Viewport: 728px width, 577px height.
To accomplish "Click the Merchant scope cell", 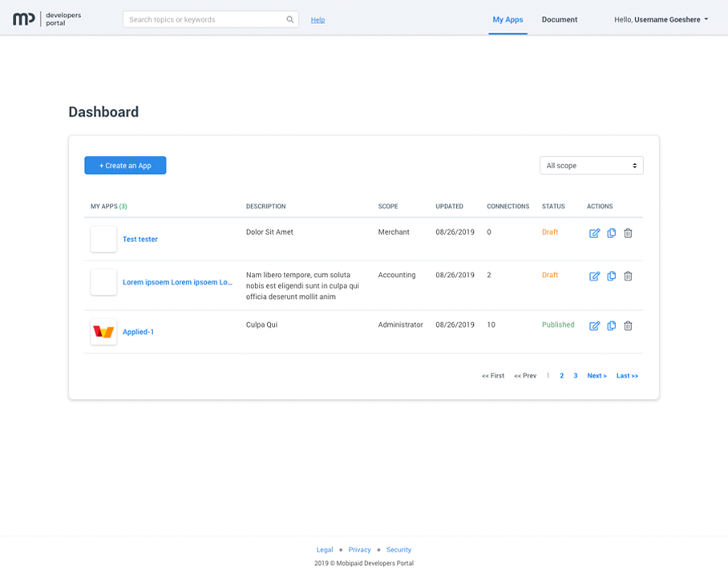I will (394, 232).
